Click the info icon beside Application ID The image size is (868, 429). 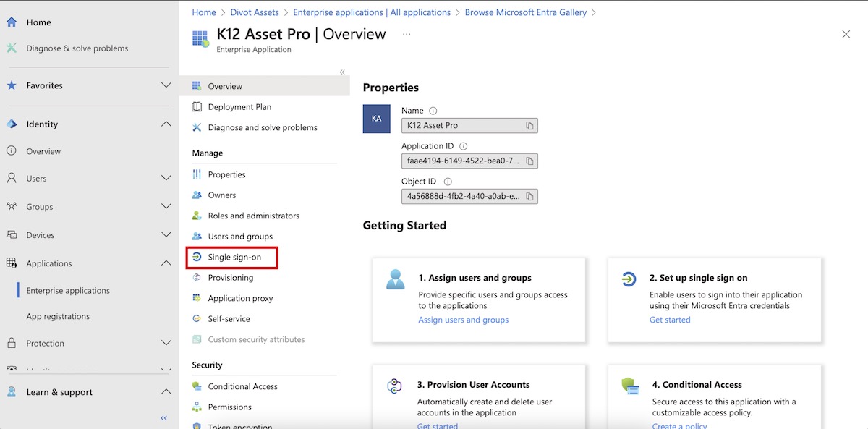coord(463,146)
